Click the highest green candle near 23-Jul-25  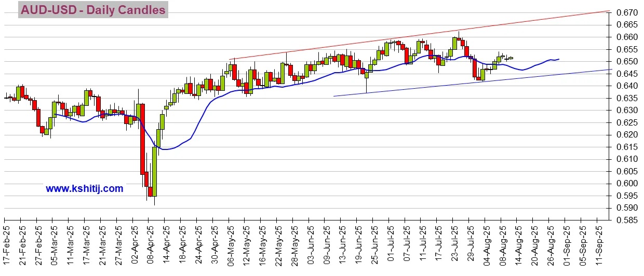(454, 44)
